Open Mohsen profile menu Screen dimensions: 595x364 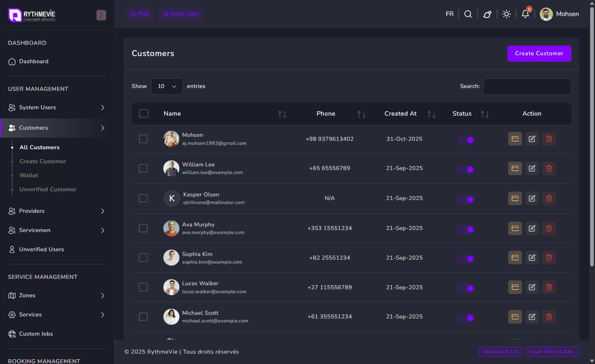(559, 14)
